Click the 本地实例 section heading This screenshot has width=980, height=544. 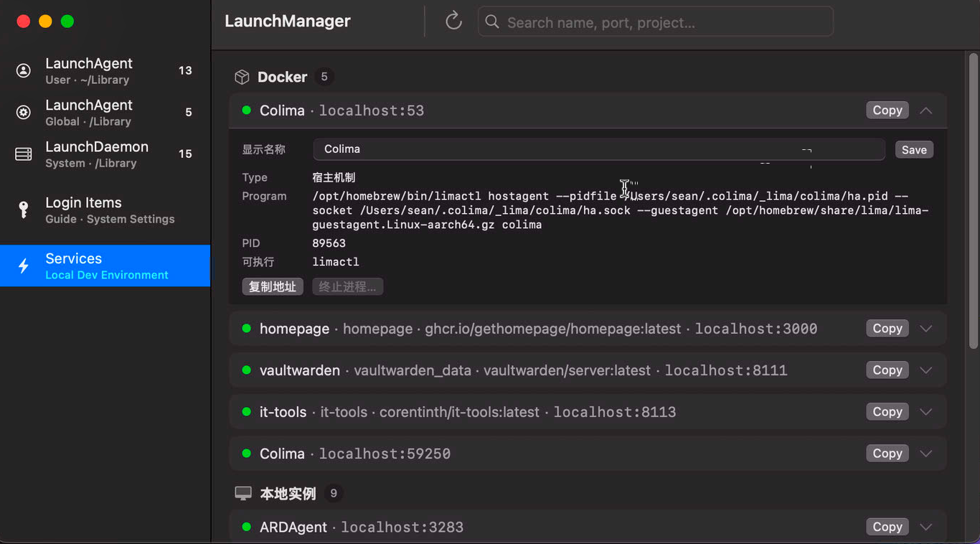pyautogui.click(x=288, y=494)
